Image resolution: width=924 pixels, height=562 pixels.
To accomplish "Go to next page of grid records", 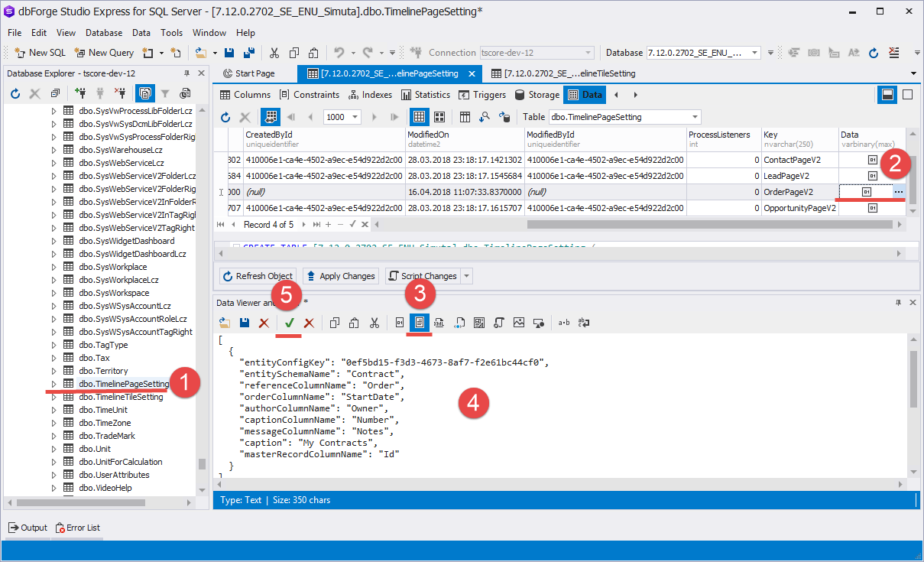I will pyautogui.click(x=374, y=117).
